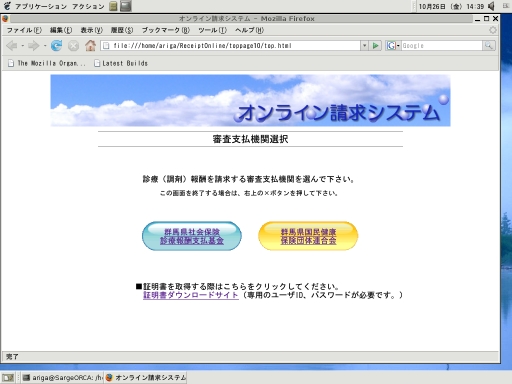Viewport: 512px width, 384px height.
Task: Expand the back button history arrow
Action: tap(23, 46)
